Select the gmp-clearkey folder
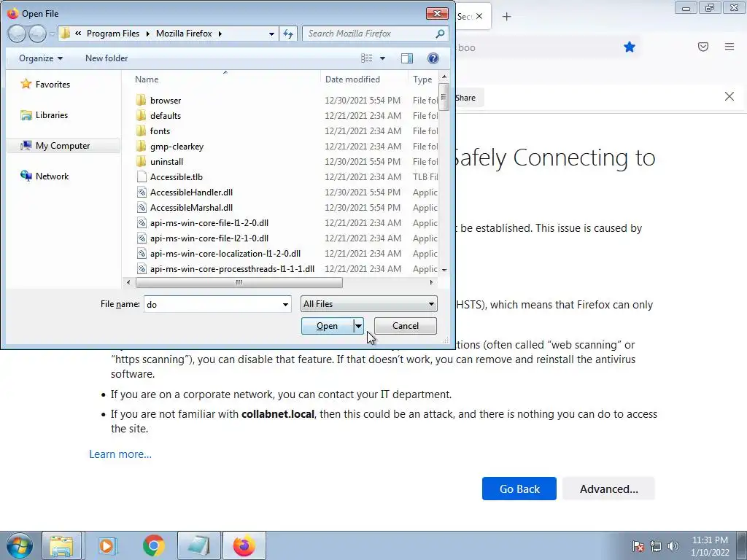The width and height of the screenshot is (747, 560). (x=177, y=146)
